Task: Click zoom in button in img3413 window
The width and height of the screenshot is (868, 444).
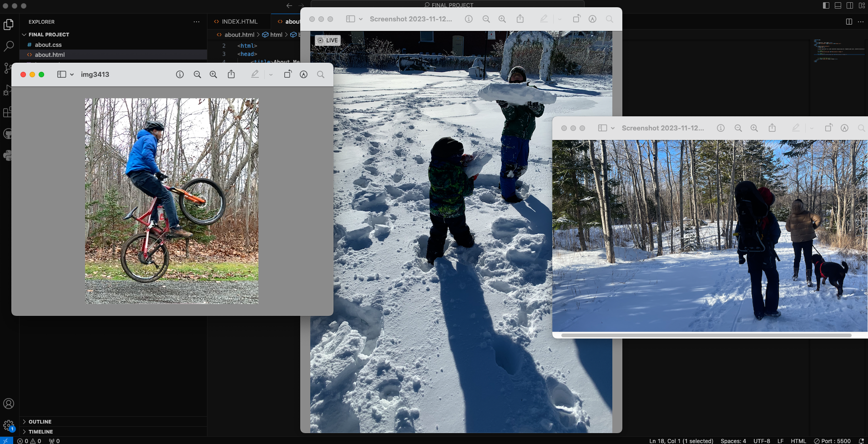Action: [213, 75]
